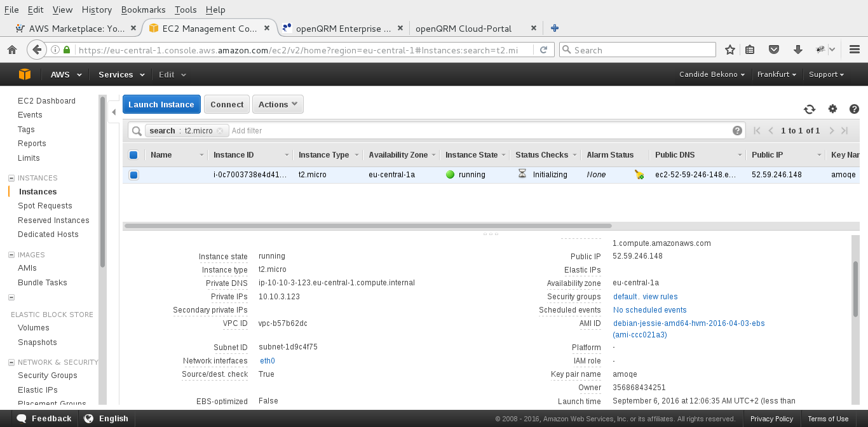Image resolution: width=868 pixels, height=427 pixels.
Task: Jump to the last page of results
Action: tap(844, 131)
